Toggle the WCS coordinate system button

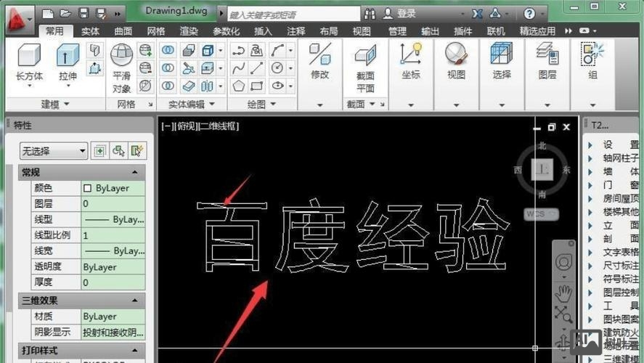click(542, 214)
